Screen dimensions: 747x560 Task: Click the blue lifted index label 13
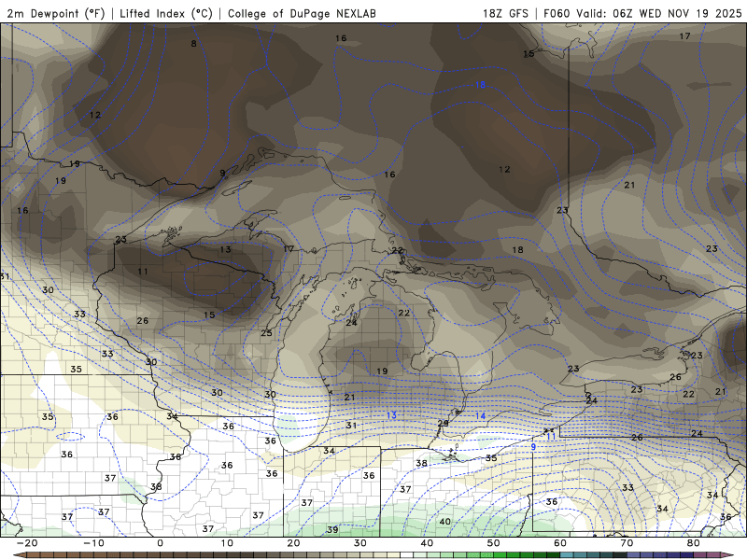pyautogui.click(x=391, y=415)
